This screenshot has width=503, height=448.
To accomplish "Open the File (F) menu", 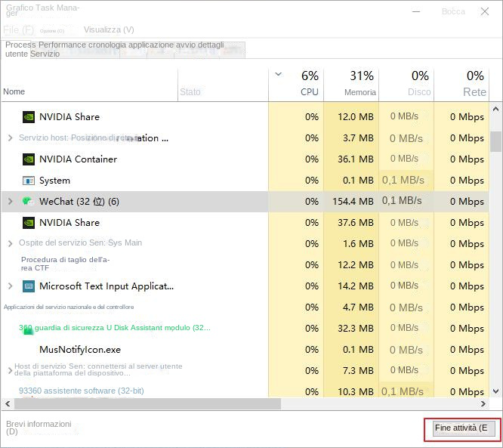I will [18, 29].
